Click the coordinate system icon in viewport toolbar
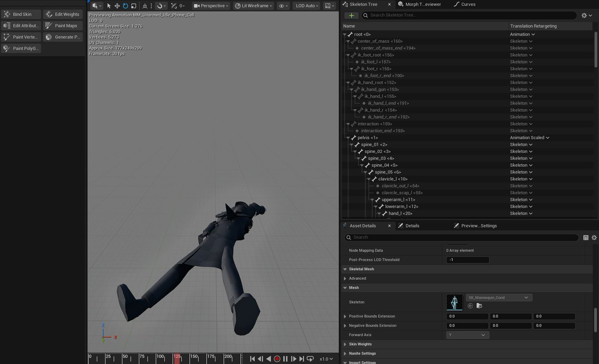Viewport: 599px width, 364px height. click(145, 6)
